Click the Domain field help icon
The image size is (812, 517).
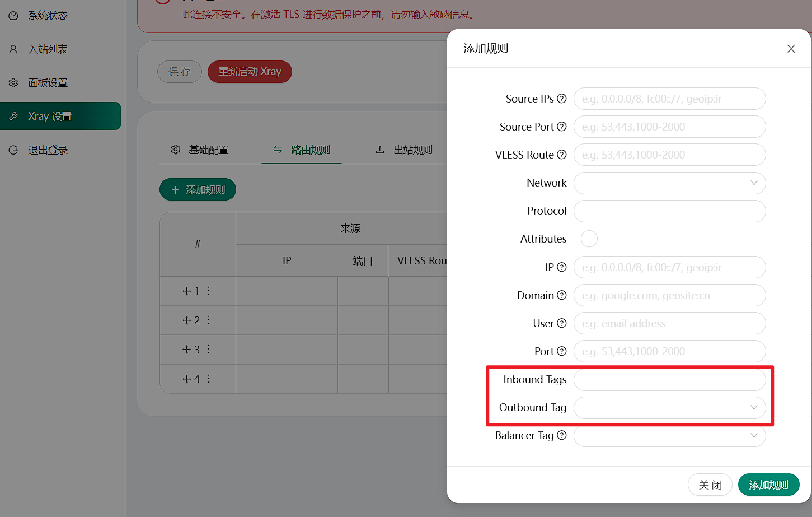(x=562, y=295)
